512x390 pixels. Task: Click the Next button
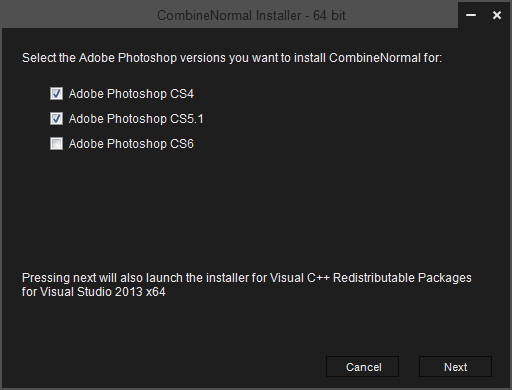click(x=455, y=367)
